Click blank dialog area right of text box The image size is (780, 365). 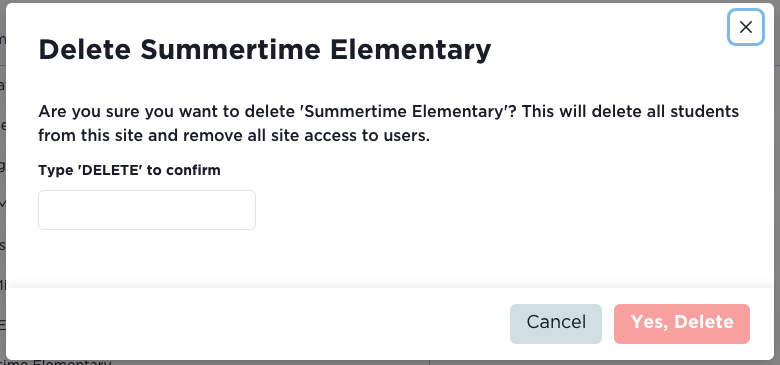coord(497,210)
